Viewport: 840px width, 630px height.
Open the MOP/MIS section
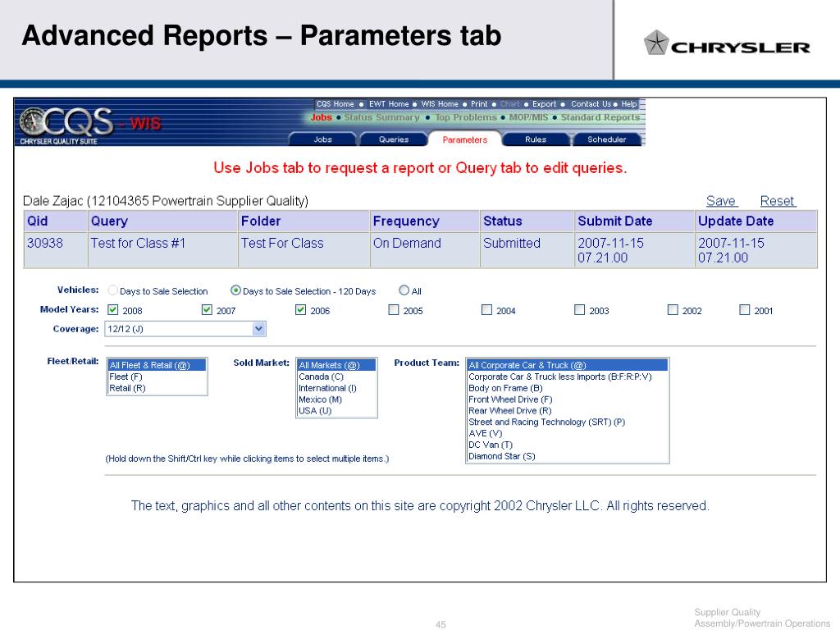[x=528, y=117]
